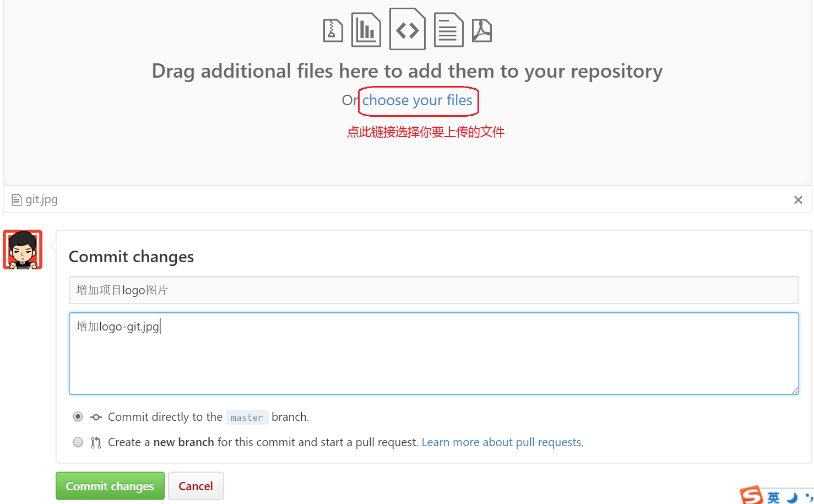814x504 pixels.
Task: Click the code brackets file icon
Action: coord(408,29)
